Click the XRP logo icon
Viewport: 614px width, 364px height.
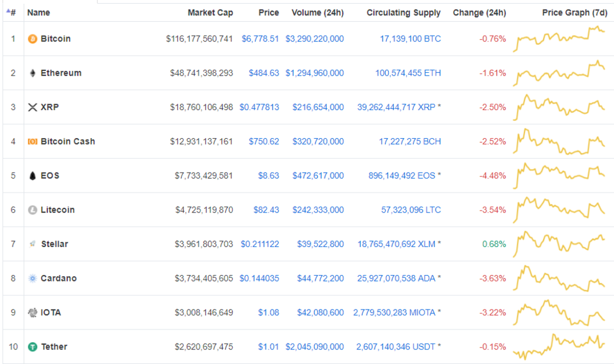coord(33,107)
